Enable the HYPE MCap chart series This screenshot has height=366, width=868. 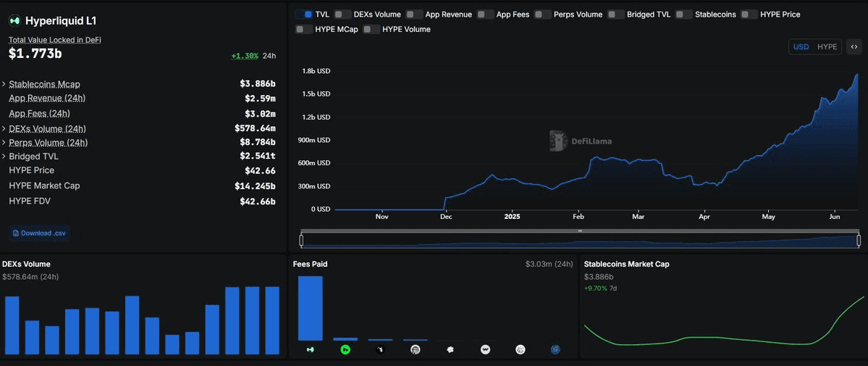click(x=304, y=29)
